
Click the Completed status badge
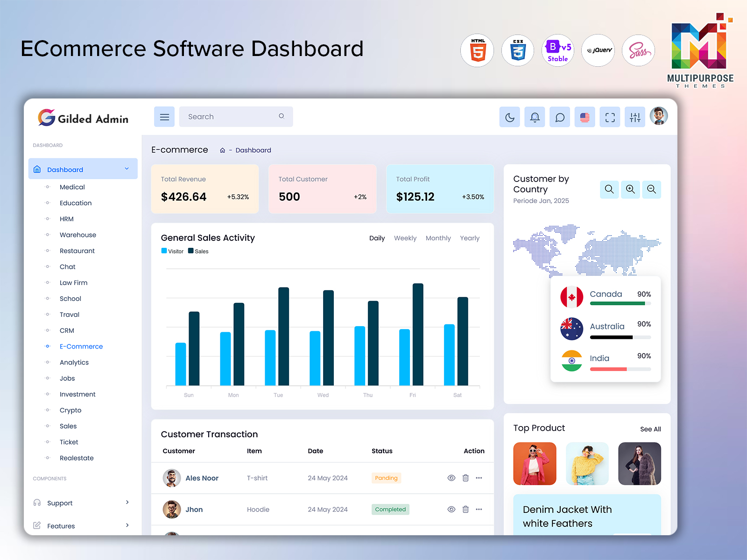coord(390,509)
